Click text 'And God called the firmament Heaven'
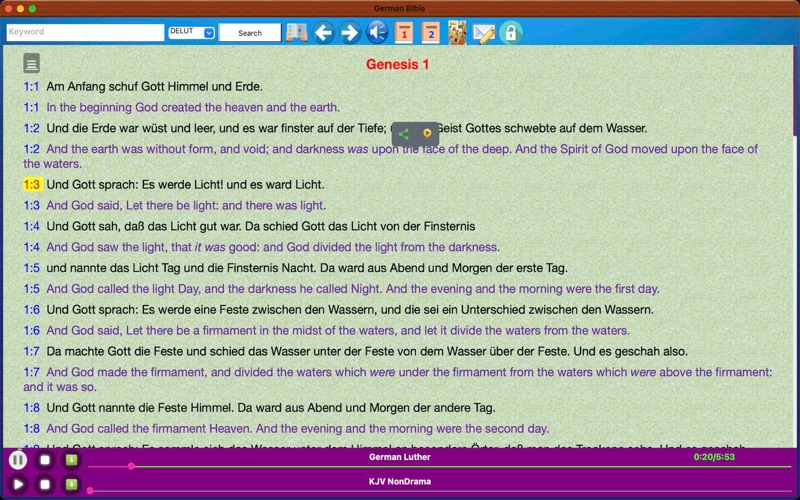This screenshot has height=500, width=800. point(149,429)
